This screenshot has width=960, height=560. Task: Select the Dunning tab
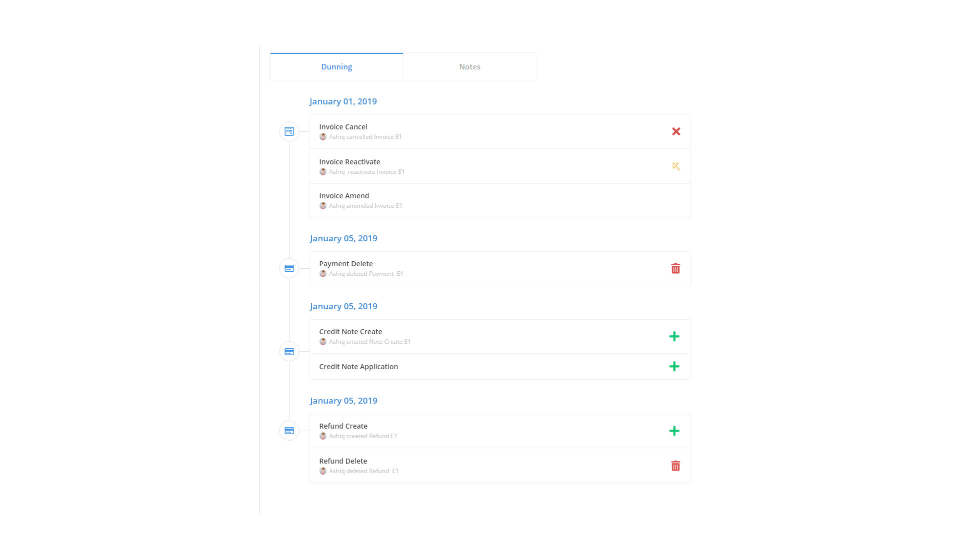tap(336, 67)
